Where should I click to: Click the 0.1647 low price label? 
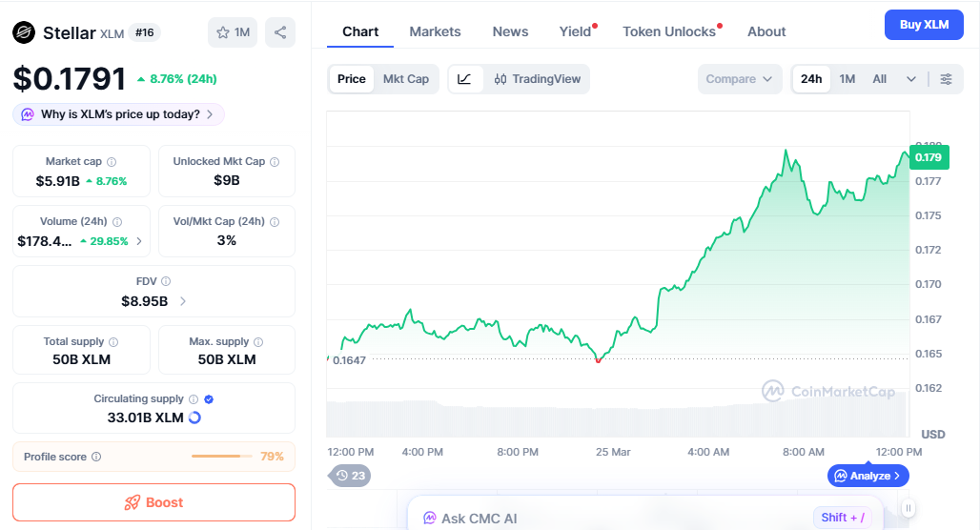[x=349, y=360]
